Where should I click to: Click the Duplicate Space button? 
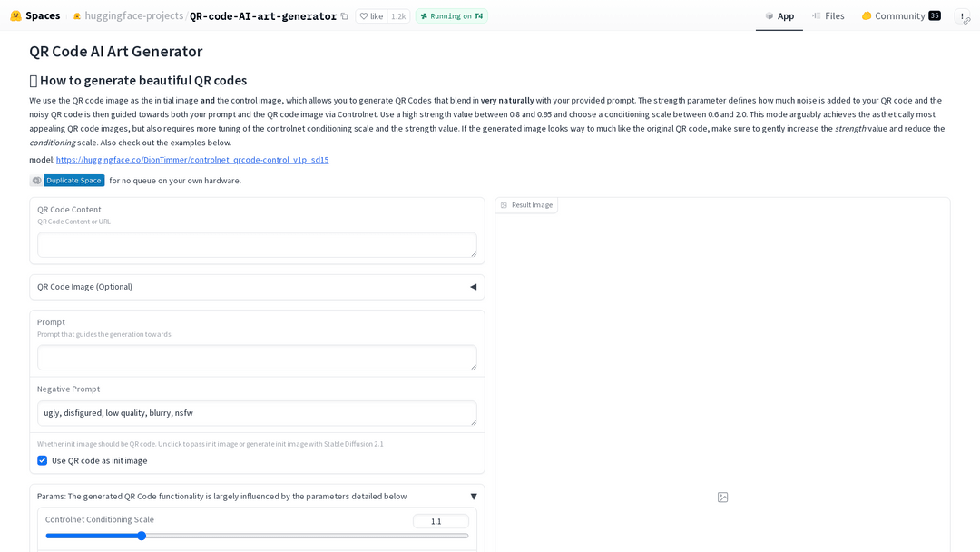coord(73,181)
